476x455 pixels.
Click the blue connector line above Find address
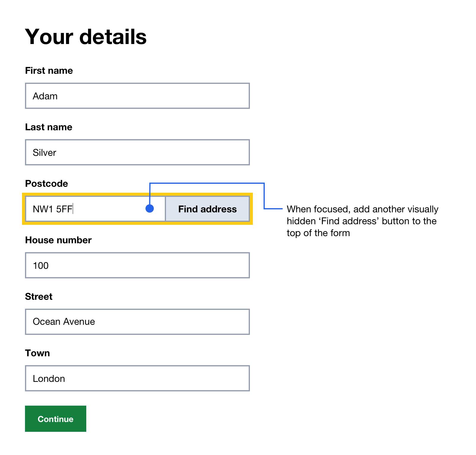click(x=208, y=183)
